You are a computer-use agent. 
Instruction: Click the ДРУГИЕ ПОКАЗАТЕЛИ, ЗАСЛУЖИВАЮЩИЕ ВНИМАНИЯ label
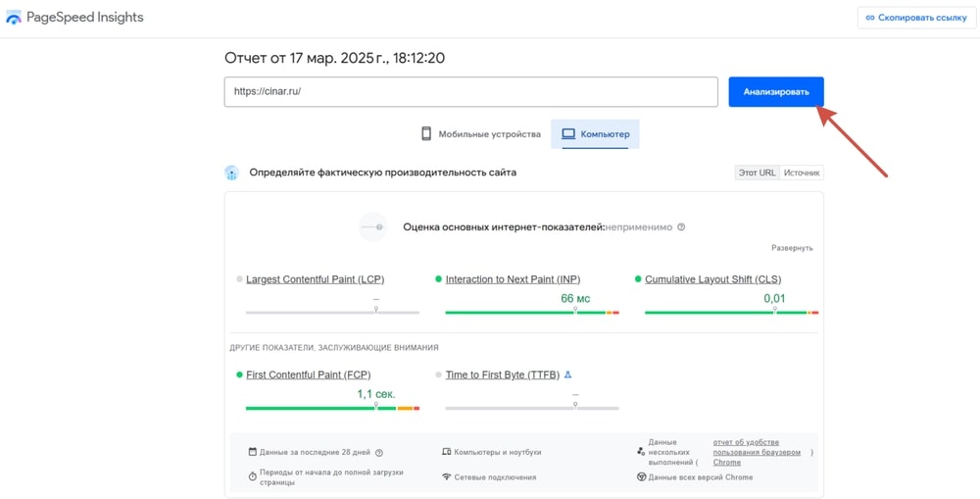(334, 348)
